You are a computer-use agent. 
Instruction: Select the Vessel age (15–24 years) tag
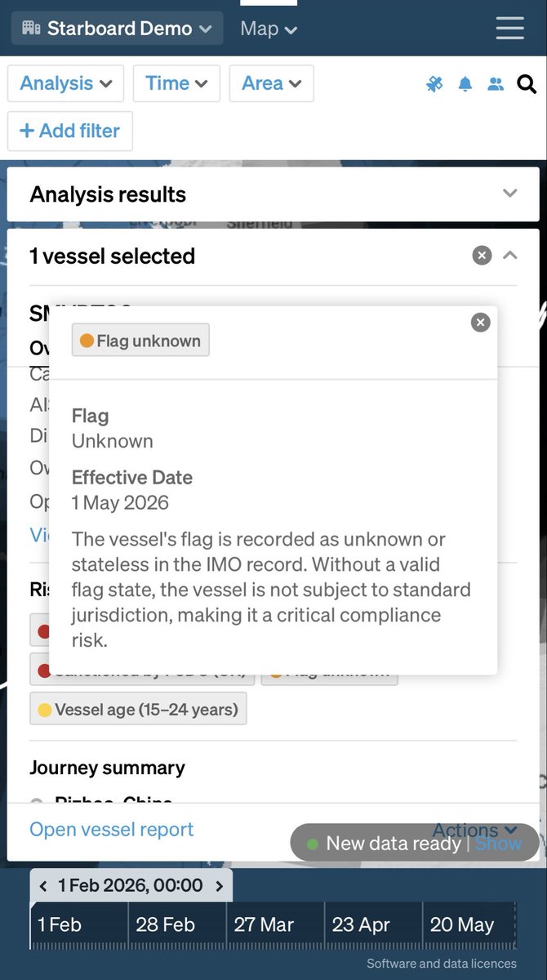[x=138, y=710]
